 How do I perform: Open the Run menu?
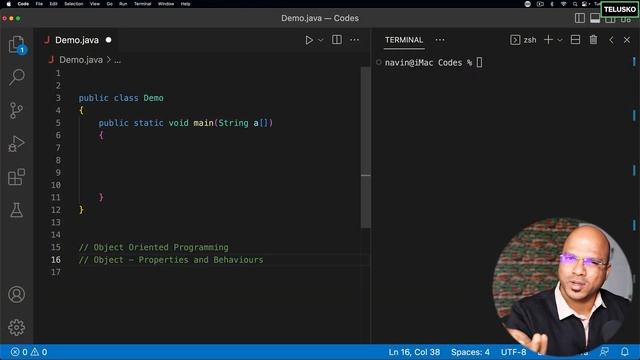pyautogui.click(x=123, y=4)
